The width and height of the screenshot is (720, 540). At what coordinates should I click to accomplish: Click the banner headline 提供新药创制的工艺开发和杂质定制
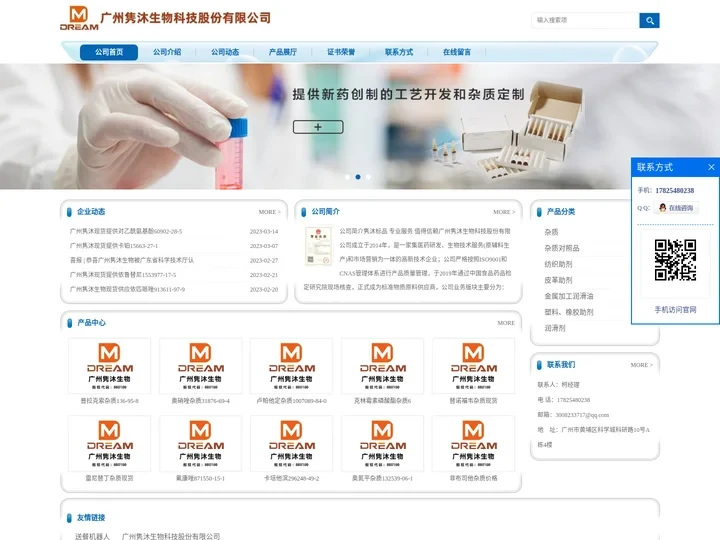click(x=408, y=95)
